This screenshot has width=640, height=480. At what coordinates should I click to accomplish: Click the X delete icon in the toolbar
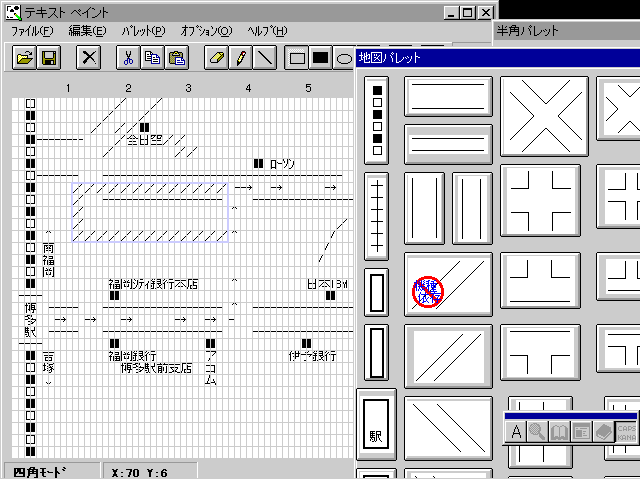click(89, 58)
